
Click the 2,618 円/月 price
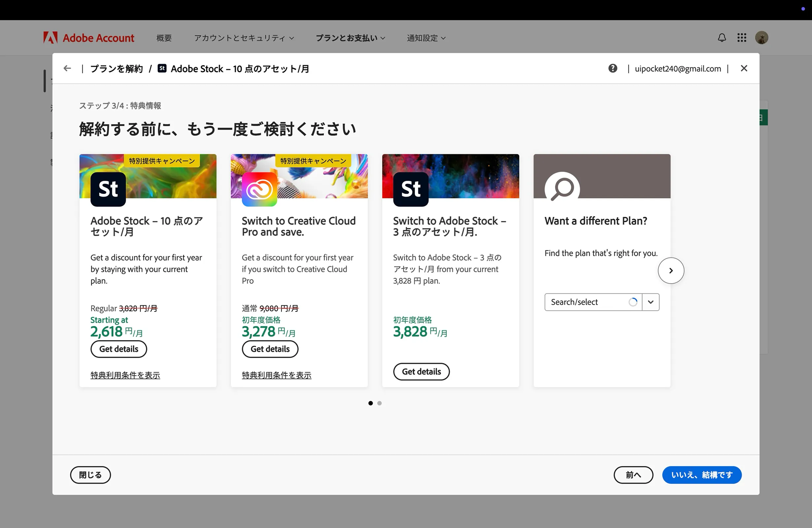pyautogui.click(x=117, y=331)
